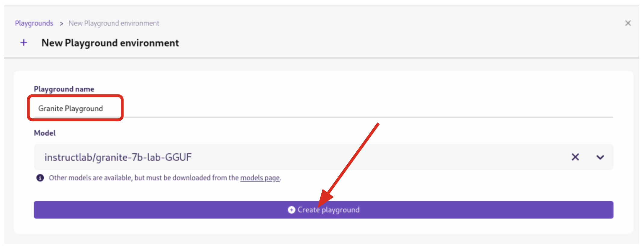Image resolution: width=644 pixels, height=248 pixels.
Task: Click the info icon below the Model field
Action: click(40, 178)
